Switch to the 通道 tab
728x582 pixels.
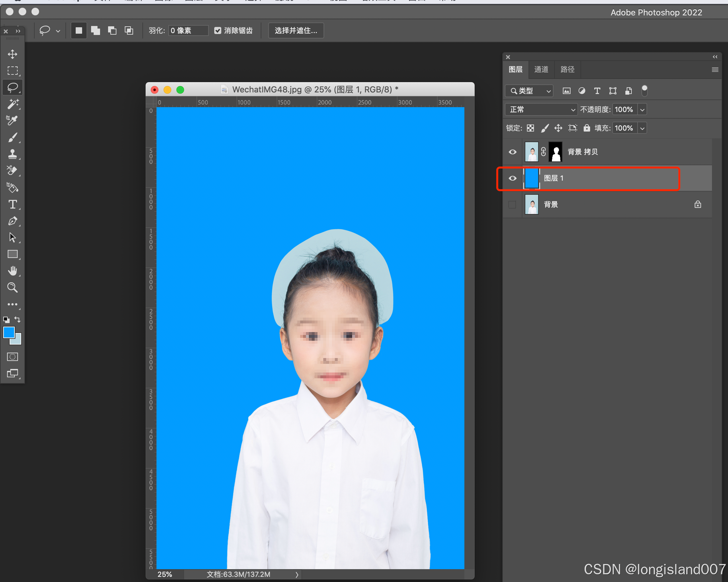[541, 70]
